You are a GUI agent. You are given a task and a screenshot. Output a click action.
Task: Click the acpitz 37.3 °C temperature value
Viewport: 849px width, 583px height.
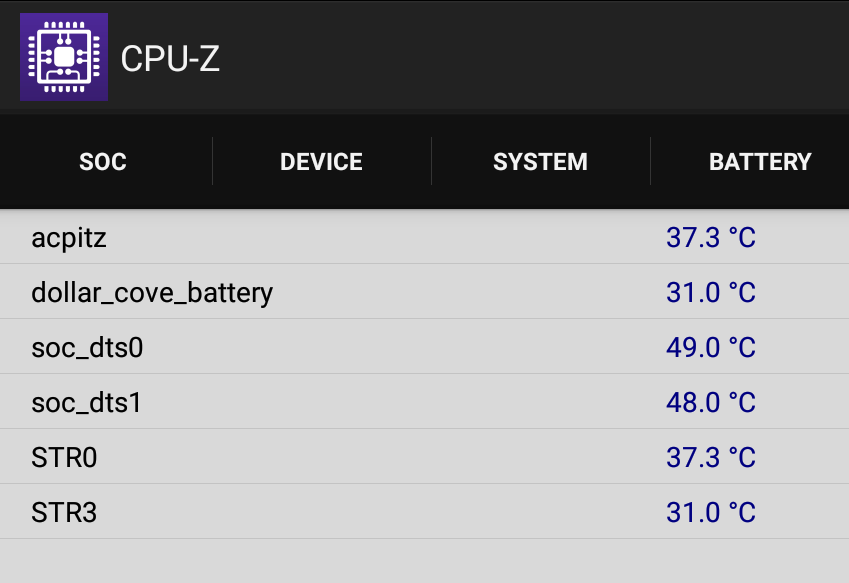(x=710, y=237)
